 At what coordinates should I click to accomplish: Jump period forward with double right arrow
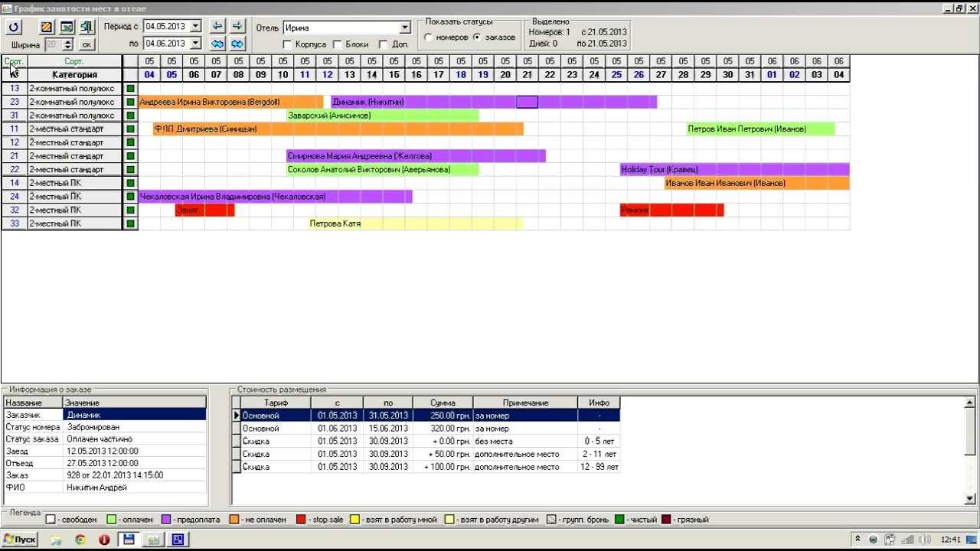pos(237,44)
